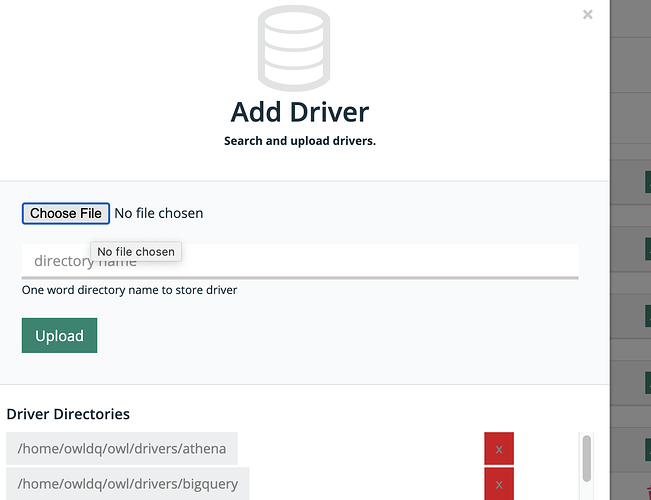Click the Search and upload drivers subtitle
The image size is (651, 500).
click(300, 141)
